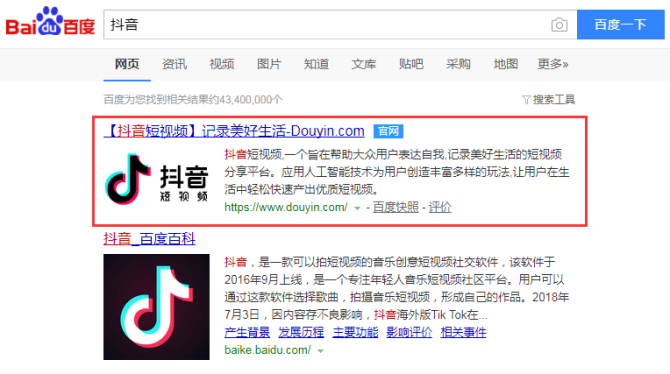Click the 评价 link

click(440, 207)
